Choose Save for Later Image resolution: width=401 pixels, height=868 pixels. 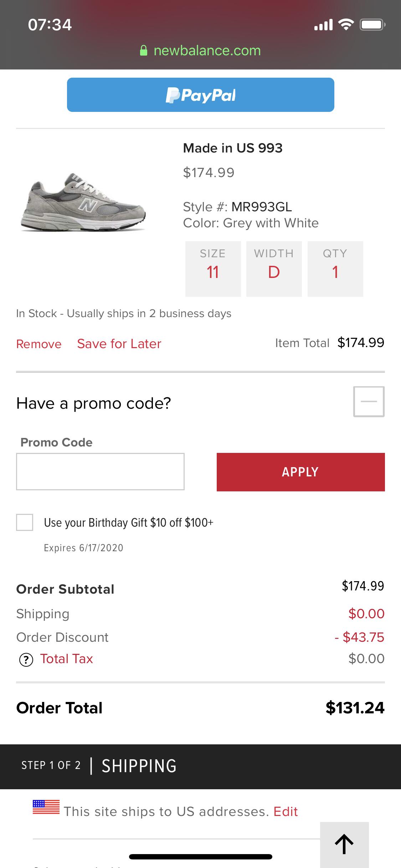pyautogui.click(x=119, y=344)
